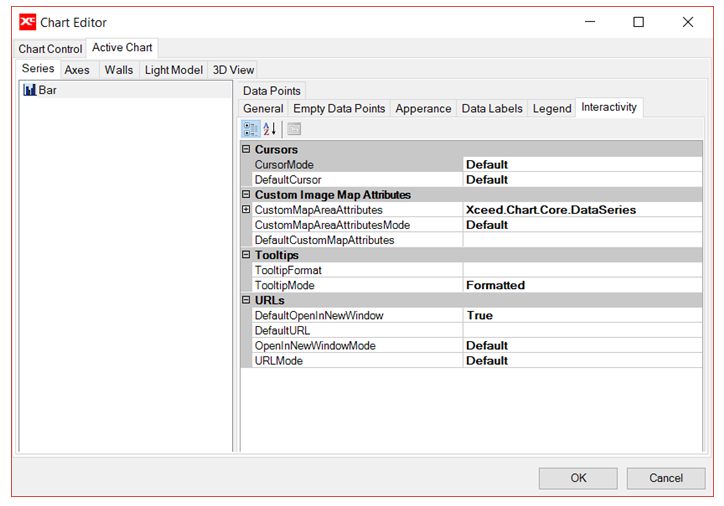Click the TooltipMode value Formatted
Screen dimensions: 724x506
point(583,285)
